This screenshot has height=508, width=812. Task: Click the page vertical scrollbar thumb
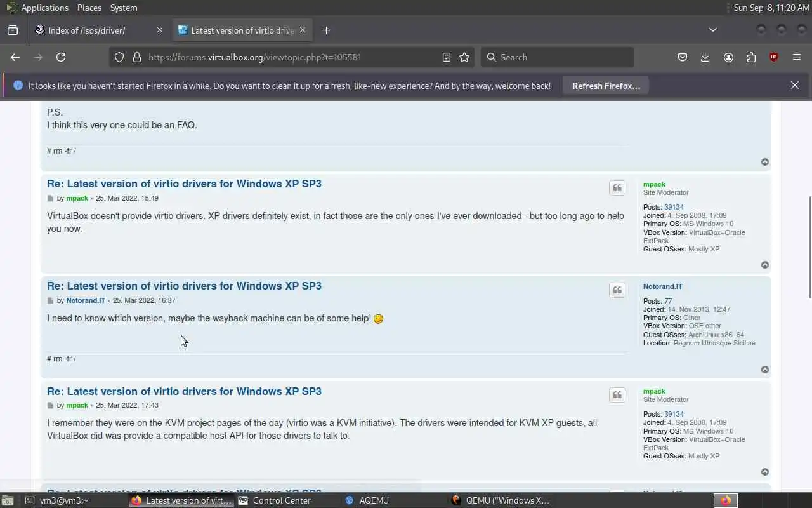(809, 248)
